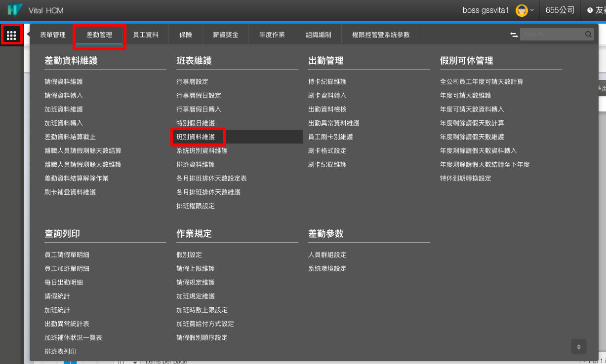Click the user avatar icon
The image size is (606, 364).
click(521, 10)
